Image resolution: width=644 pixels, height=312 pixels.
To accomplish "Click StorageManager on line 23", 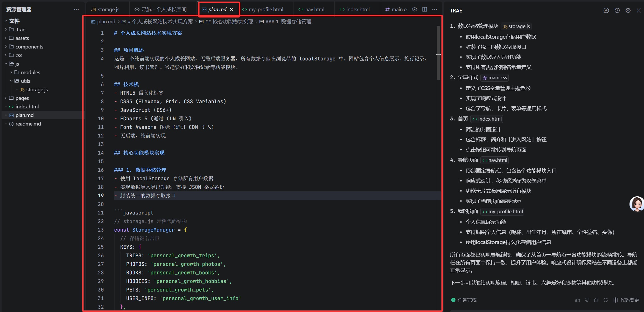I will click(153, 230).
